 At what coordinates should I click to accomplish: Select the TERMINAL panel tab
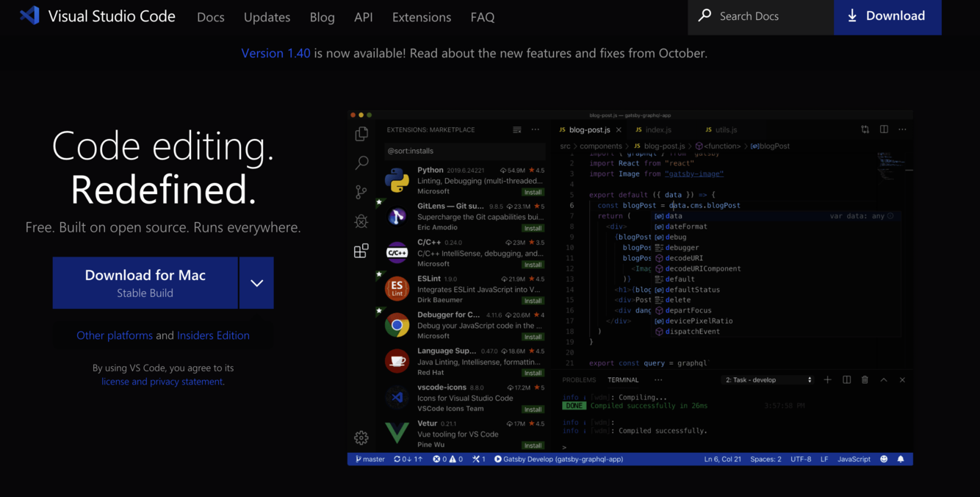[623, 380]
